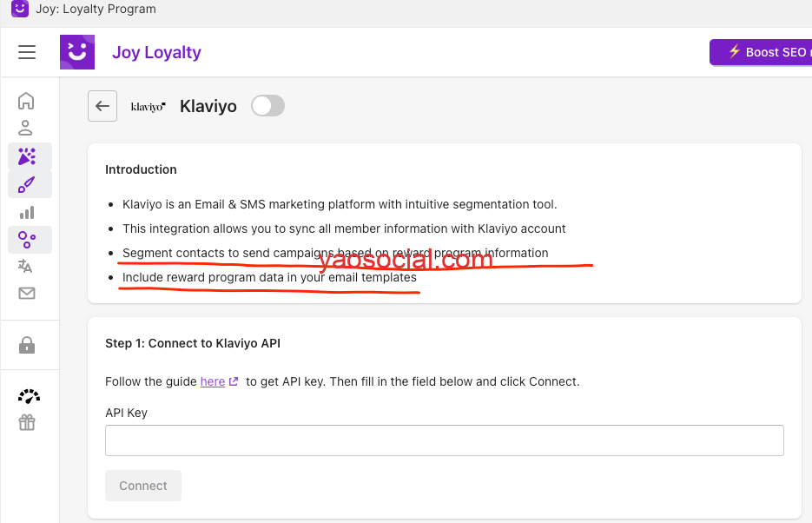Click the Klaviyo logo image
Viewport: 812px width, 523px height.
[148, 107]
